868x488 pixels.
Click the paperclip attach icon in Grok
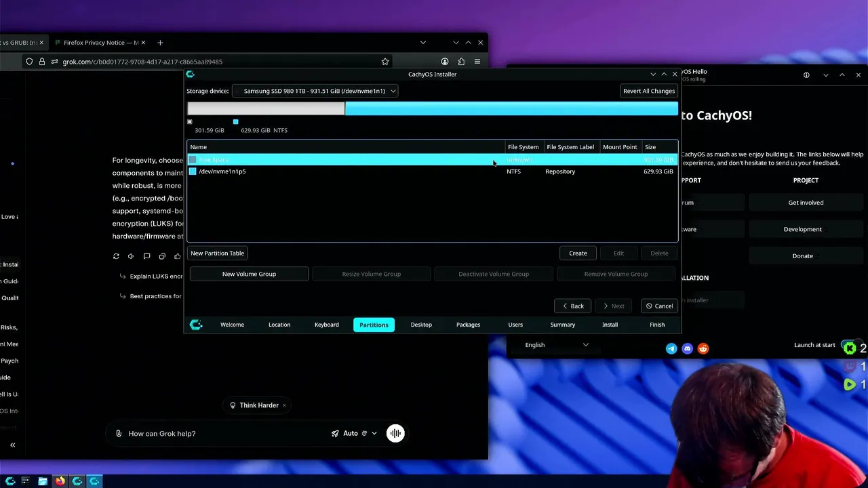(x=119, y=434)
